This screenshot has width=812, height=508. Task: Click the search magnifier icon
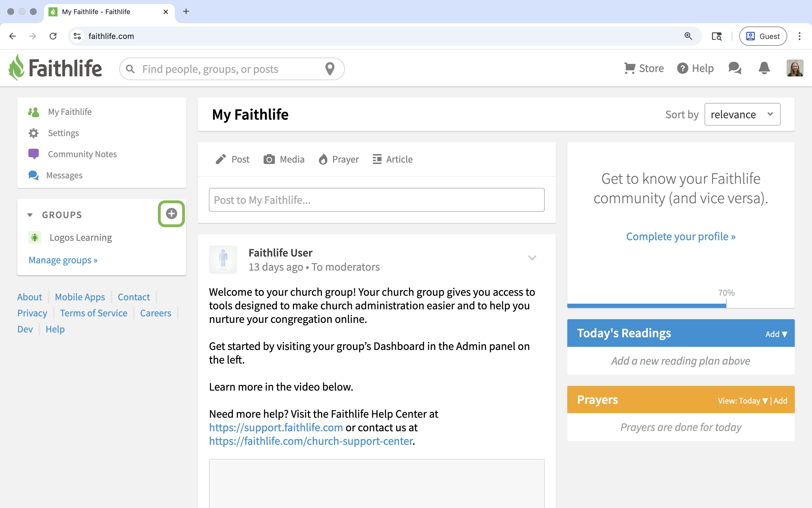point(130,69)
